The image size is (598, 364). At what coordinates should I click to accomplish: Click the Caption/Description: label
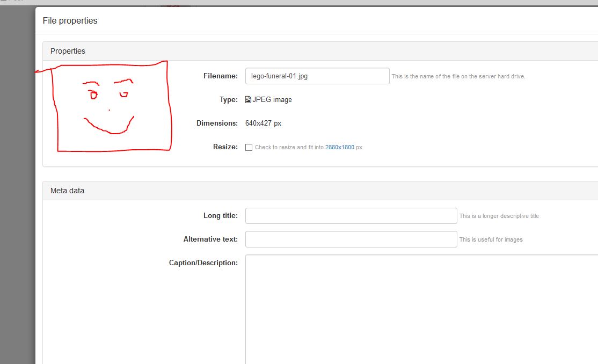(x=203, y=263)
